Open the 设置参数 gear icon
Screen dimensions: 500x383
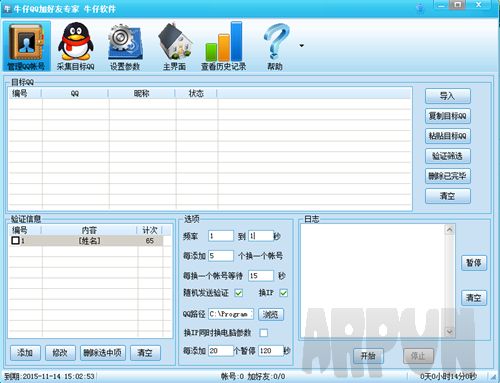coord(125,46)
